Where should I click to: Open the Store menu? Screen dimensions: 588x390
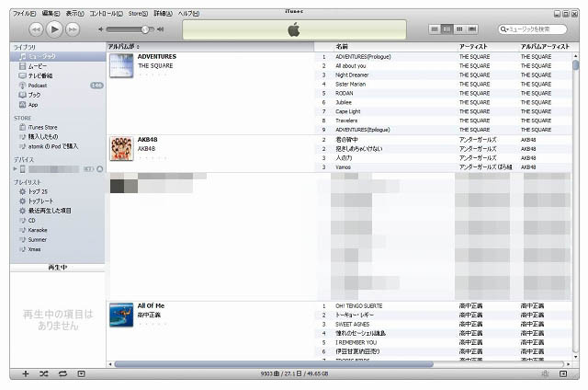(138, 14)
